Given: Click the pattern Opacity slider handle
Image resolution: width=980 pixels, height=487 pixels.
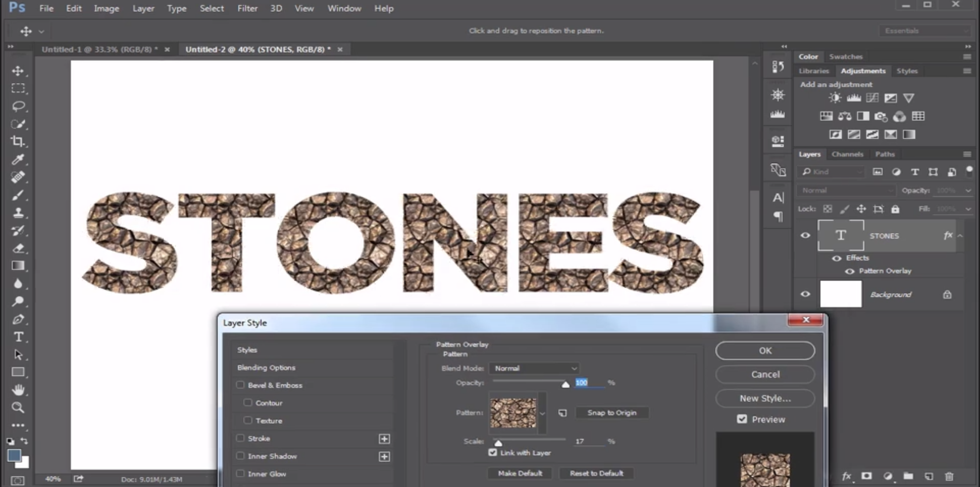Looking at the screenshot, I should [x=566, y=385].
